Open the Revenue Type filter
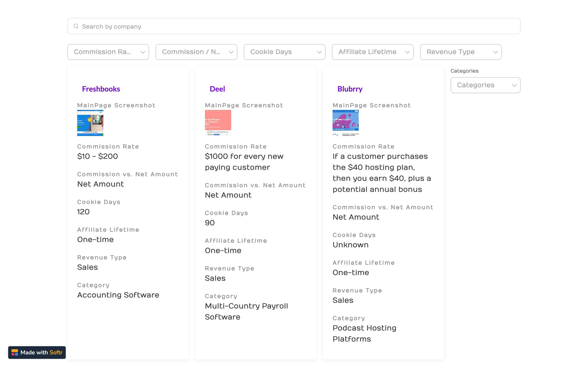 pos(461,52)
